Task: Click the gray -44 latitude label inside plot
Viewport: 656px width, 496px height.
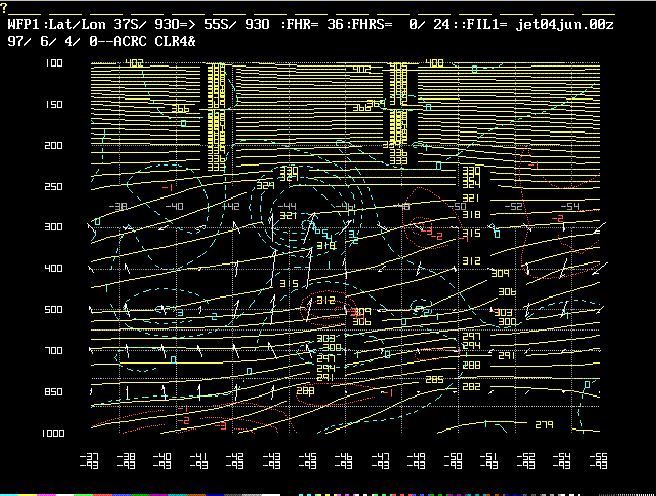Action: click(x=287, y=206)
